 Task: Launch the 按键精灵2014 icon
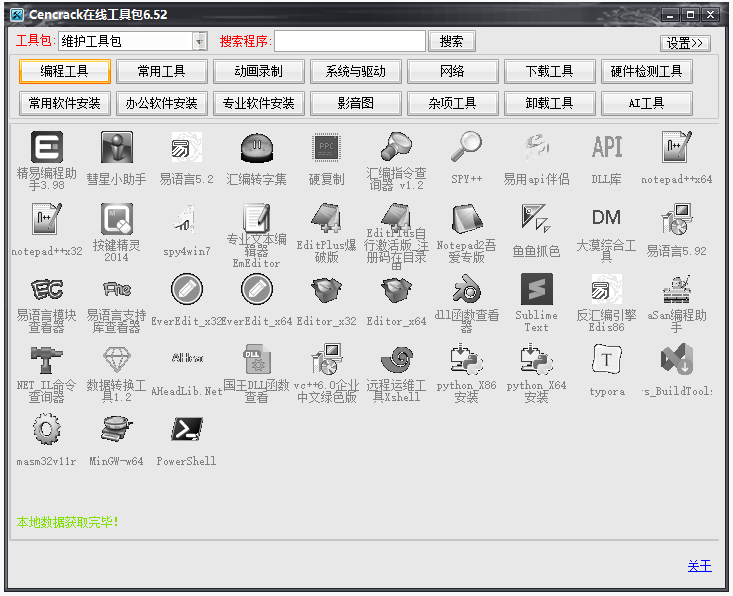click(x=116, y=219)
